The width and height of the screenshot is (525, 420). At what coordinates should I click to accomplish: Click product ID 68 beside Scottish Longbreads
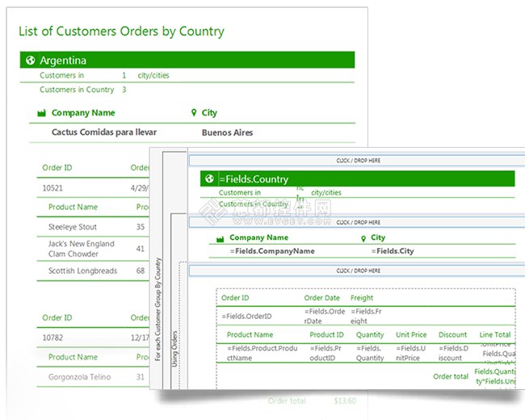[x=141, y=271]
